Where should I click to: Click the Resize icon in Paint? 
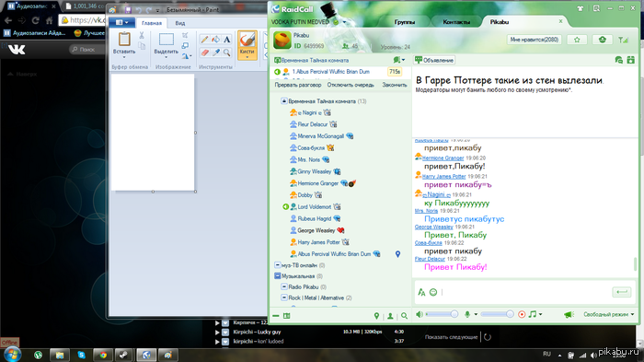coord(185,45)
